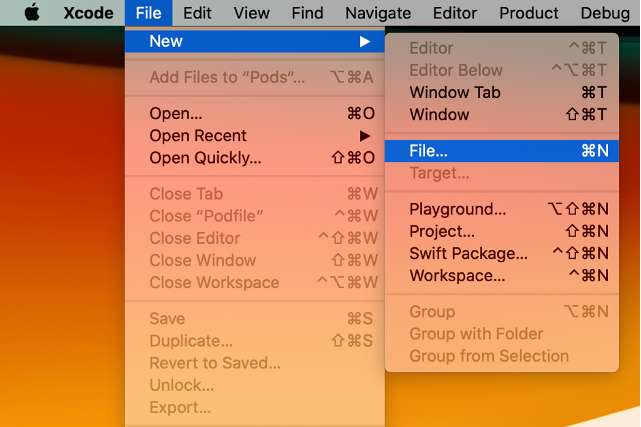
Task: Open the Debug menu
Action: coord(605,13)
